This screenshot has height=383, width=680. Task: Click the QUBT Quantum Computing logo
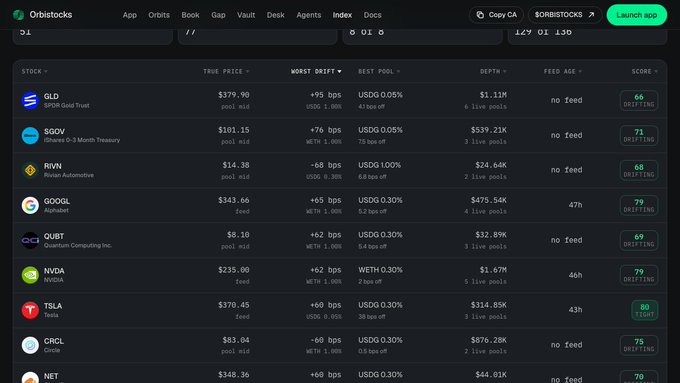30,240
